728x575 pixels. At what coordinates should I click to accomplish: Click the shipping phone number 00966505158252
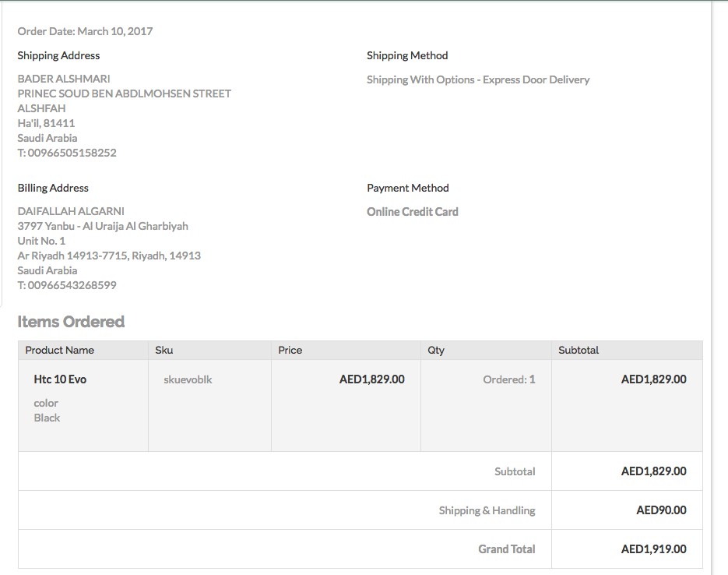pos(72,153)
